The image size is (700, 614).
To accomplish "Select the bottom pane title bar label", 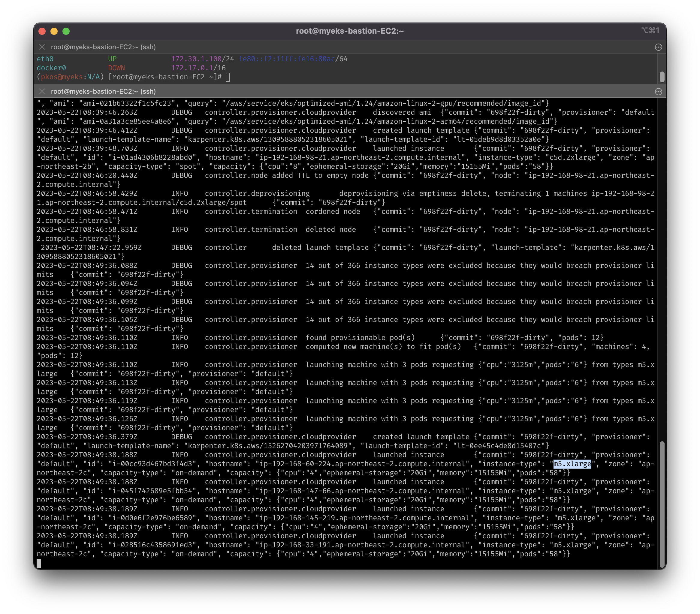I will [x=103, y=92].
